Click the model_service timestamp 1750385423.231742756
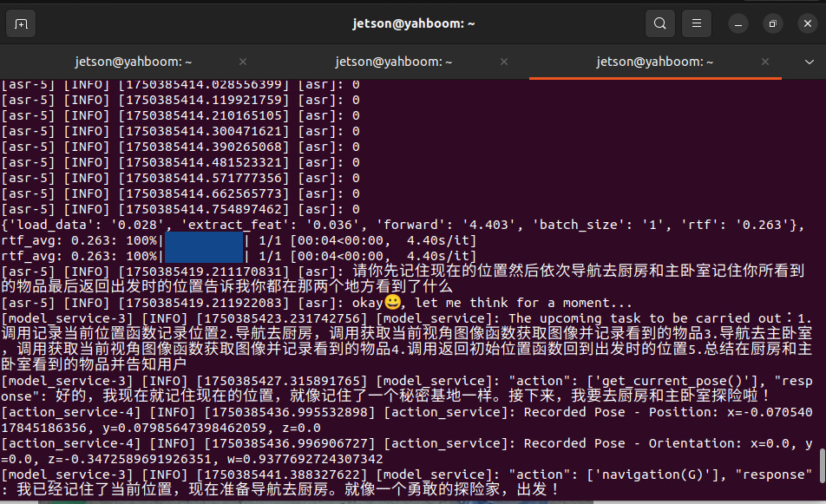 point(282,318)
